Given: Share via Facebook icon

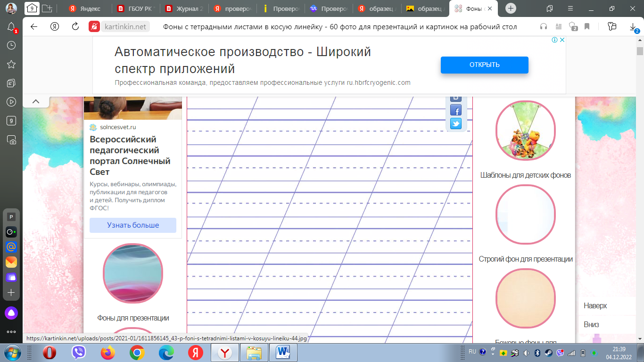Looking at the screenshot, I should click(456, 110).
